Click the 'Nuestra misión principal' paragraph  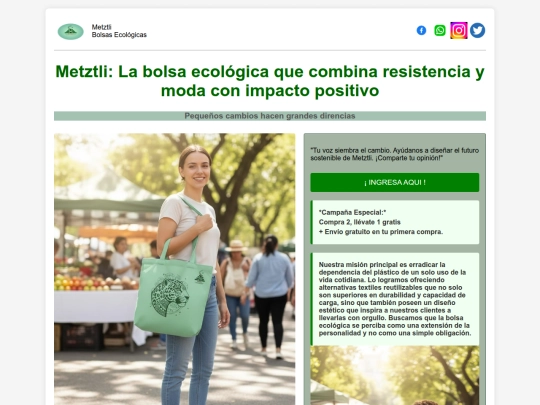395,299
